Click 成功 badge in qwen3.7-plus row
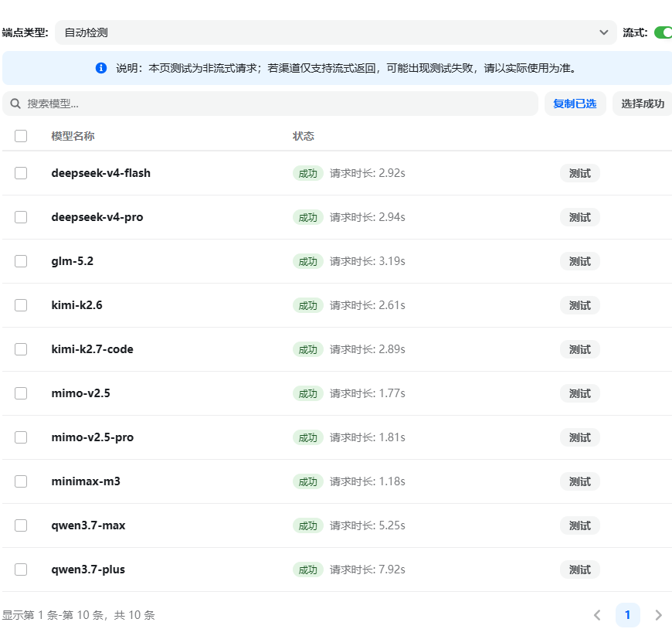This screenshot has width=672, height=629. (x=307, y=569)
